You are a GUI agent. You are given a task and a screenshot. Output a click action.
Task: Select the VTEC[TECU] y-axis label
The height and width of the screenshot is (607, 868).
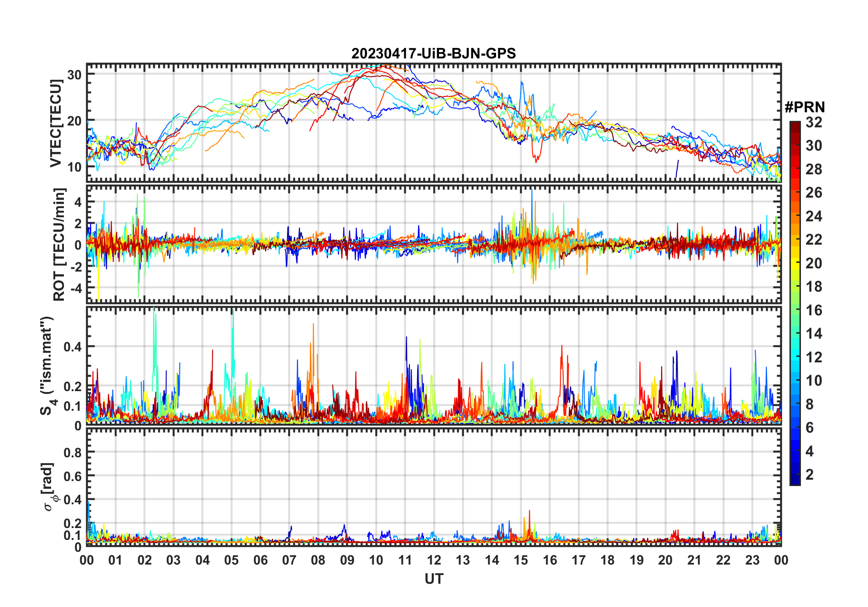pyautogui.click(x=56, y=123)
